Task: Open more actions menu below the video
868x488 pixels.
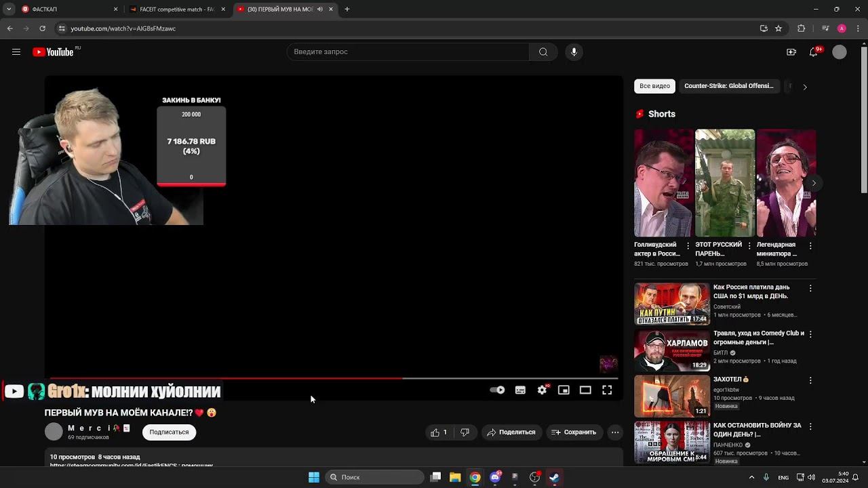Action: (615, 432)
